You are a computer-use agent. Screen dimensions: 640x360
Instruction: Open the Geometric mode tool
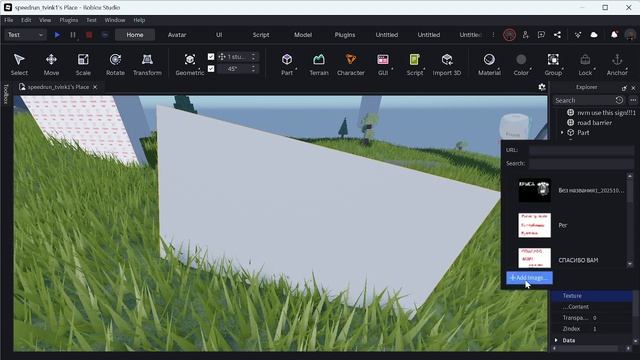[189, 64]
